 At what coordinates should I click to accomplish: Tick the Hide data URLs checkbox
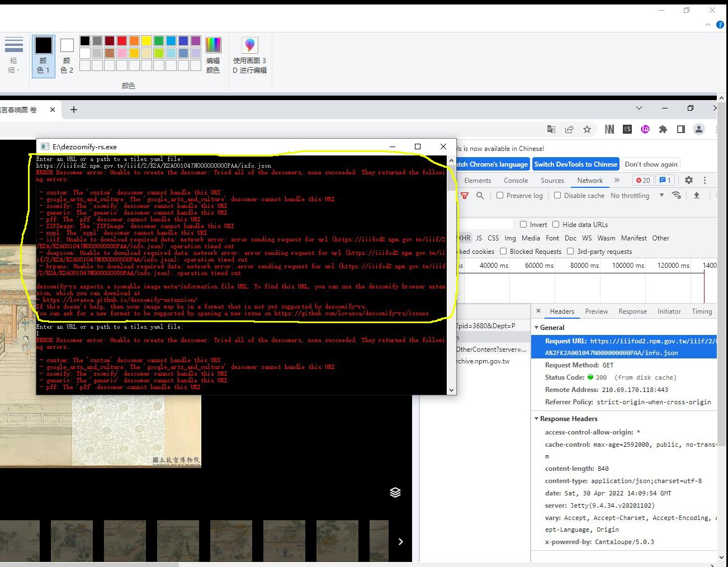(x=556, y=224)
